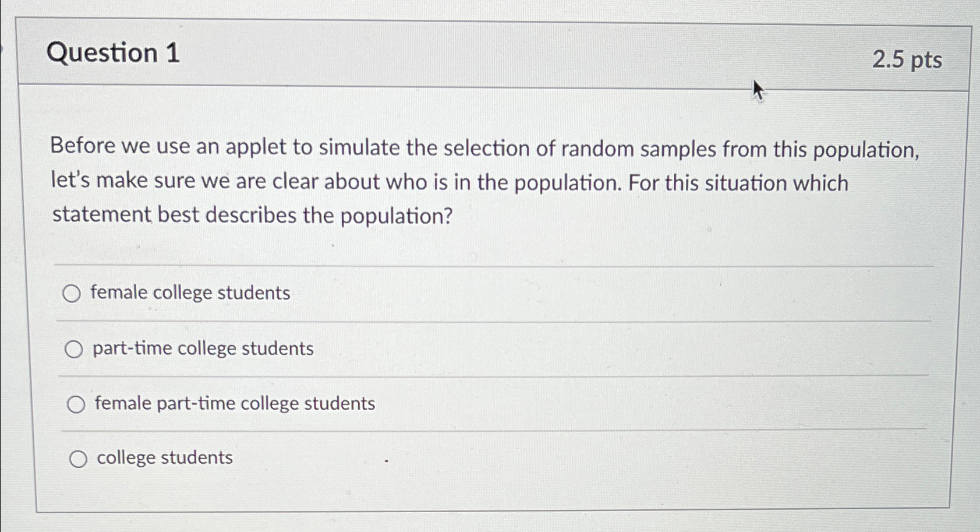Click the "Question 1" header text
Image resolution: width=980 pixels, height=532 pixels.
pyautogui.click(x=114, y=54)
